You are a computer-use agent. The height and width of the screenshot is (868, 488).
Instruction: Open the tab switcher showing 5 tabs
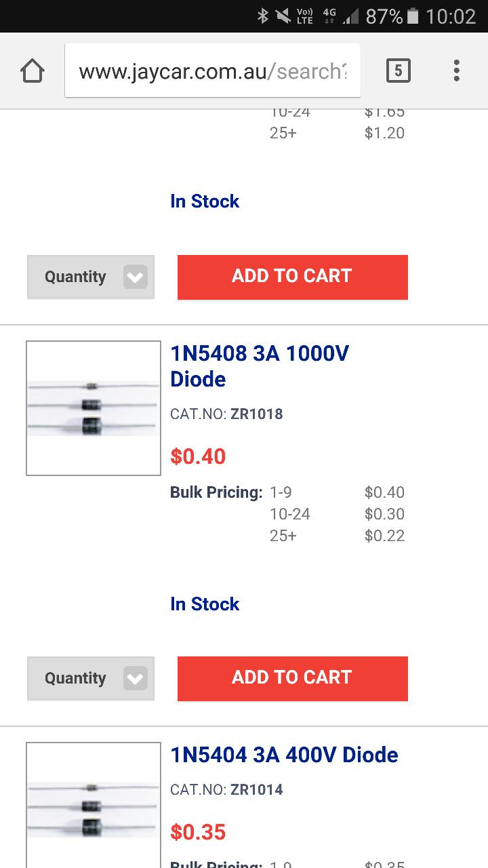[x=398, y=71]
